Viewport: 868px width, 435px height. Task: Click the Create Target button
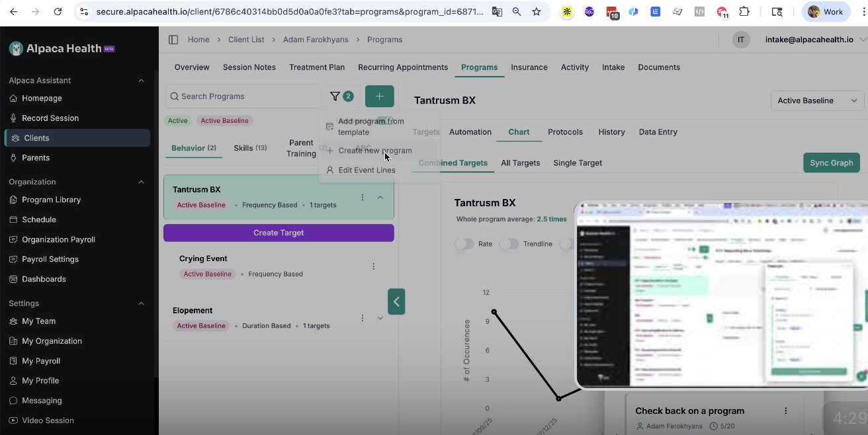click(x=279, y=233)
